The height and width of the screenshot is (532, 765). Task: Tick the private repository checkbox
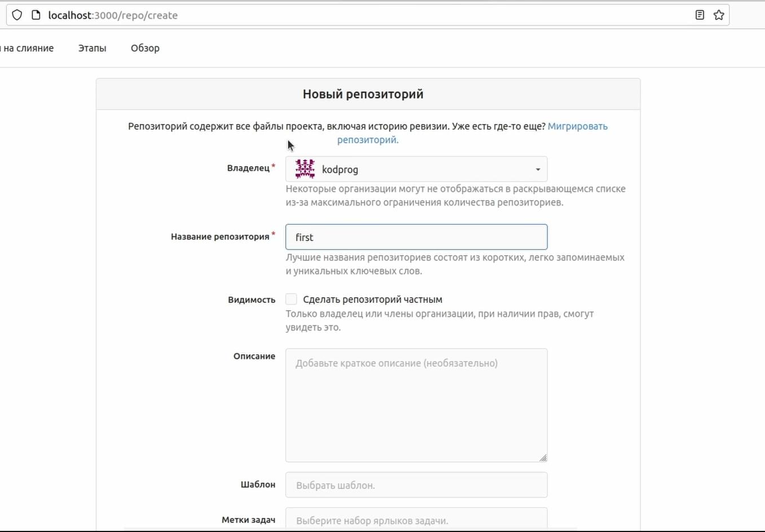(291, 299)
